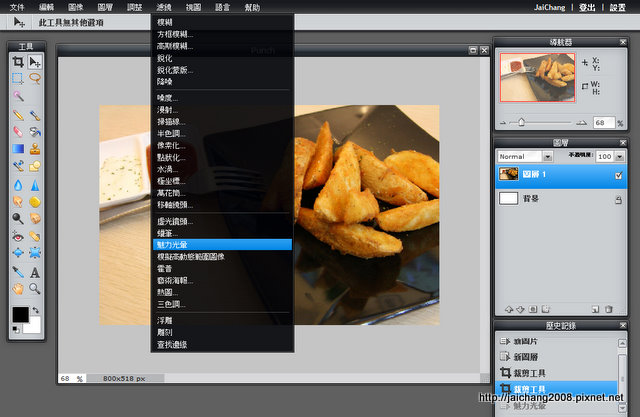Select the Clone Stamp tool
Screen dimensions: 640x417
click(35, 149)
